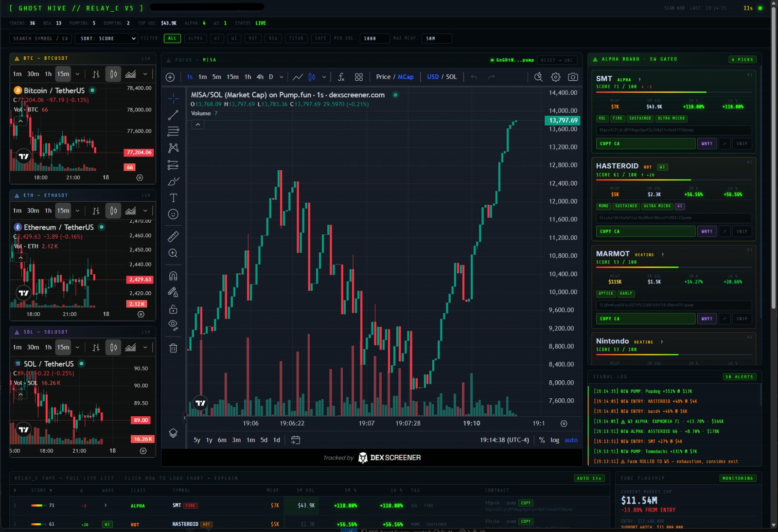Expand the ETH chart timeframe dropdown
The height and width of the screenshot is (532, 778).
[77, 211]
